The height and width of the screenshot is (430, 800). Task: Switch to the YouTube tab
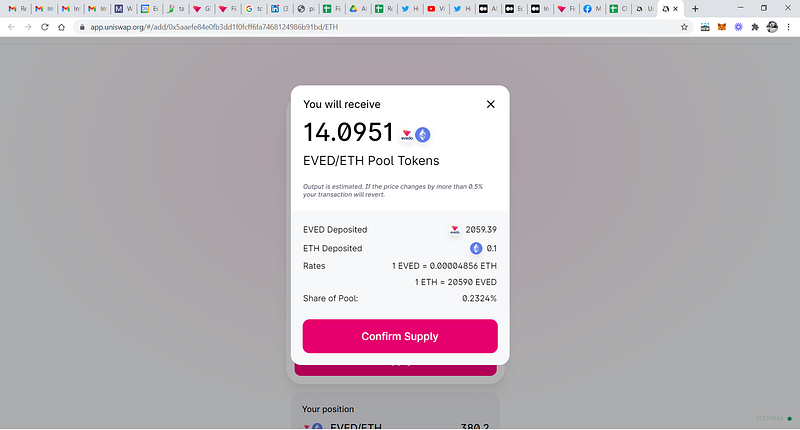431,8
